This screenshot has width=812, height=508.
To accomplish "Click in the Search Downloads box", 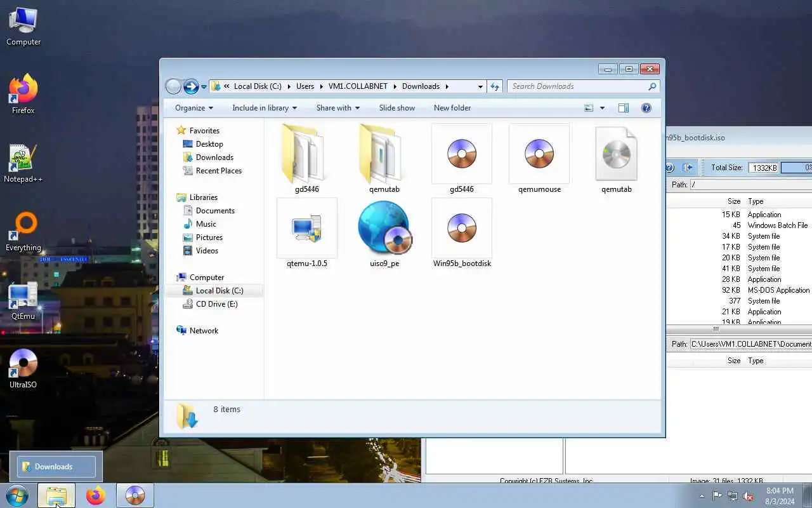I will point(577,86).
